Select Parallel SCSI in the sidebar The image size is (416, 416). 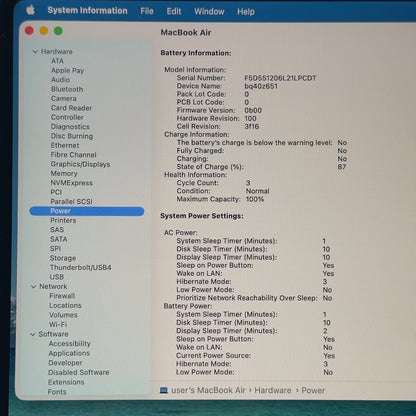point(71,201)
